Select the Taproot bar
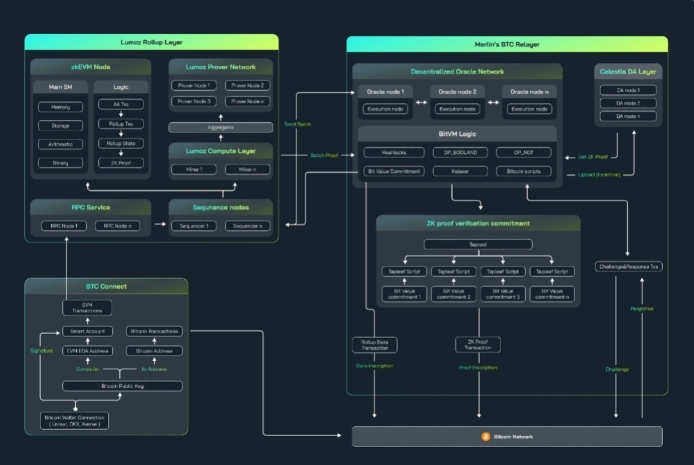The image size is (694, 465). (x=478, y=245)
